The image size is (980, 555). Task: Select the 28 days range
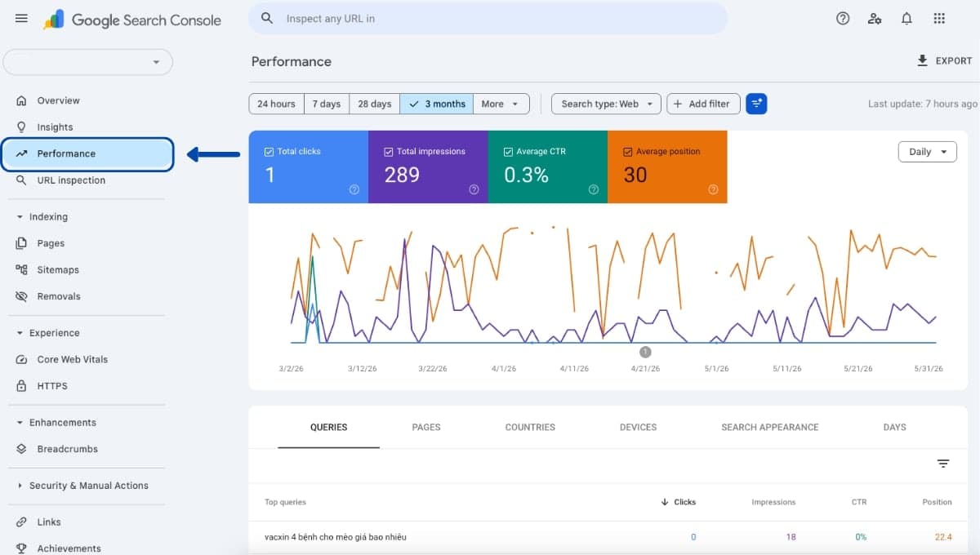[374, 104]
